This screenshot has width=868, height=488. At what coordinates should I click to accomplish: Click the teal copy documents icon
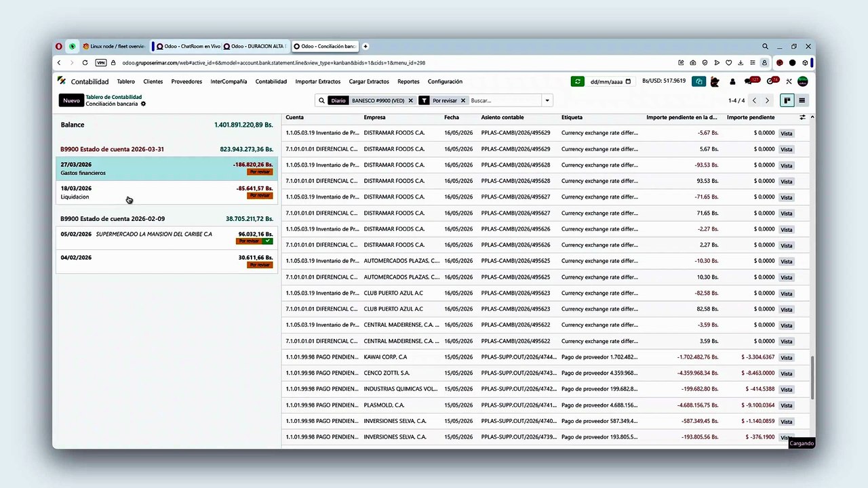[x=699, y=81]
